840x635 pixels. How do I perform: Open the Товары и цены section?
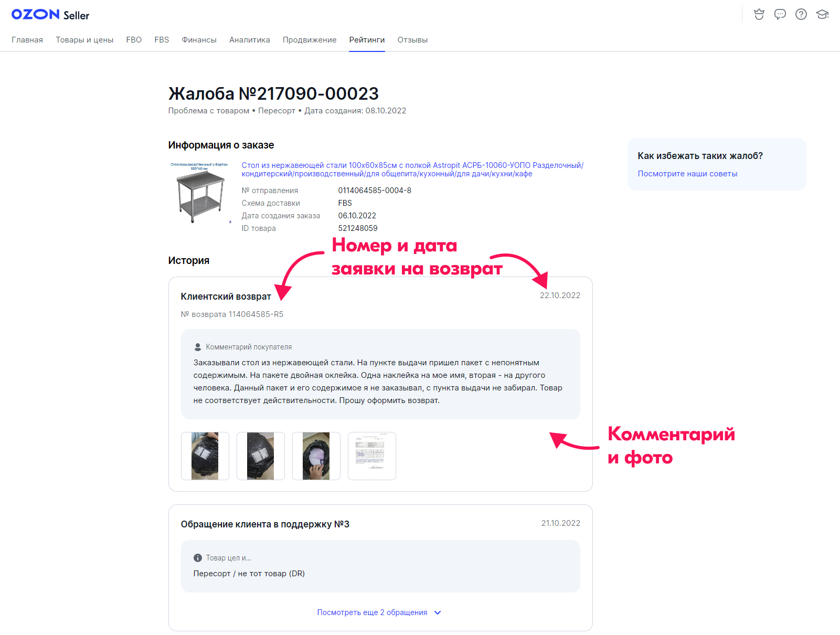[x=84, y=40]
